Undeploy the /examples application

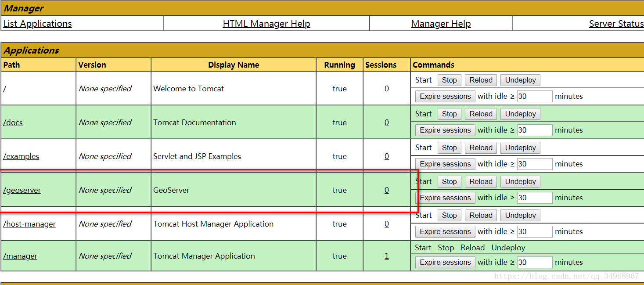[521, 148]
